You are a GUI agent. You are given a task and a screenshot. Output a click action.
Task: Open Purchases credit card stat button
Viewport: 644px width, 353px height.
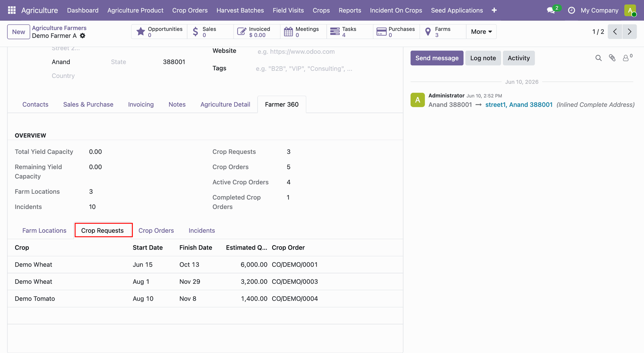pos(396,32)
